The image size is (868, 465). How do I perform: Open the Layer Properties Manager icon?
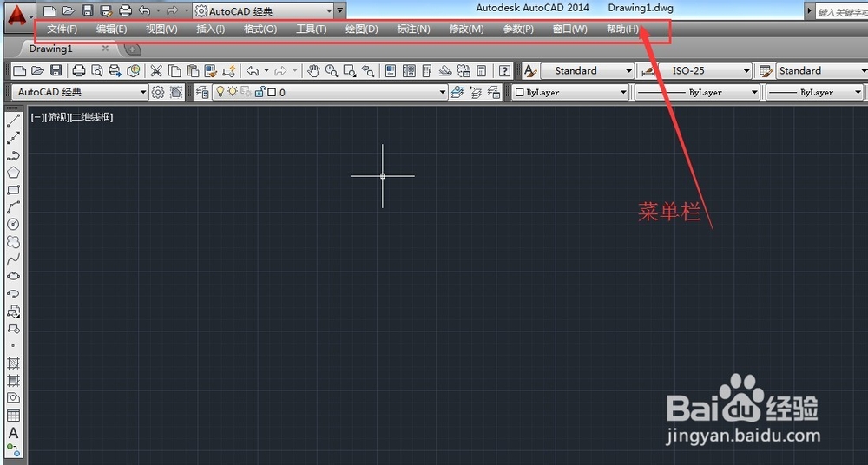click(x=202, y=93)
